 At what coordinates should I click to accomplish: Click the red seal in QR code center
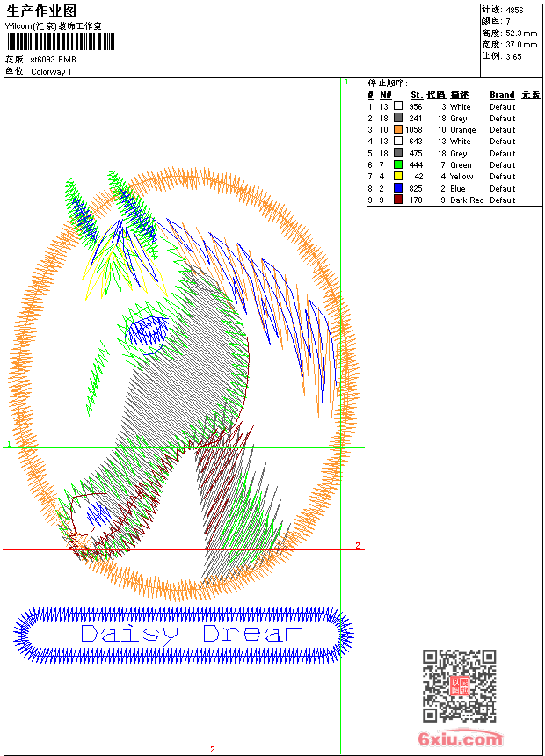[459, 686]
